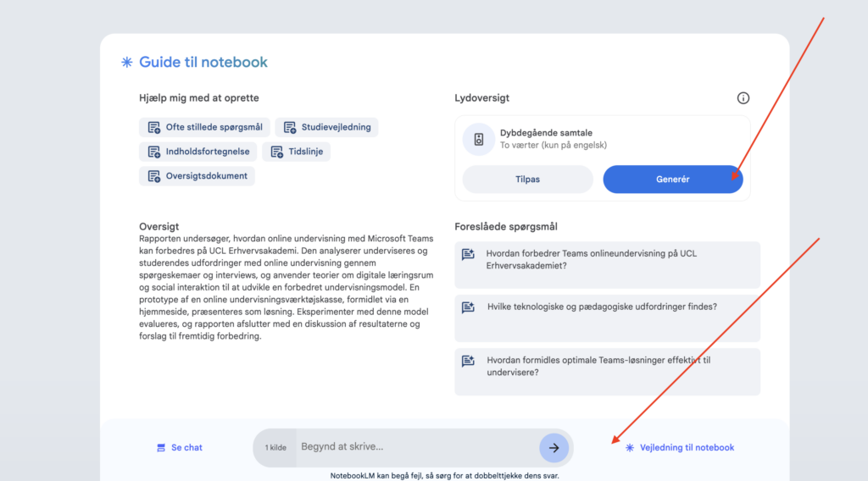Generate an Indholdsfortegnelse

pos(198,152)
